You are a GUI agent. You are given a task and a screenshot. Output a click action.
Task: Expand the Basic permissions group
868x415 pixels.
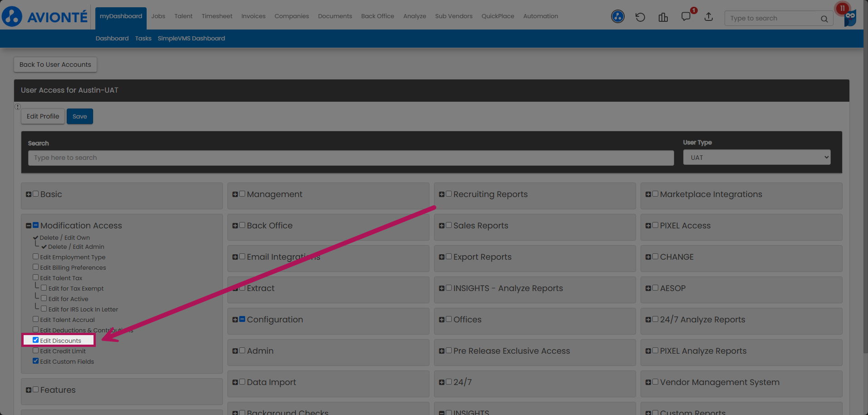click(x=29, y=194)
